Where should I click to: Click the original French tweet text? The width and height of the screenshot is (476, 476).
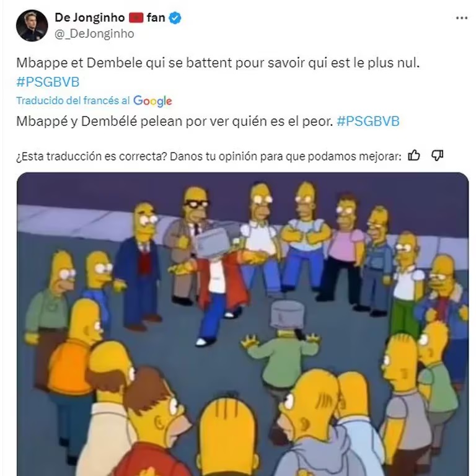[x=218, y=63]
